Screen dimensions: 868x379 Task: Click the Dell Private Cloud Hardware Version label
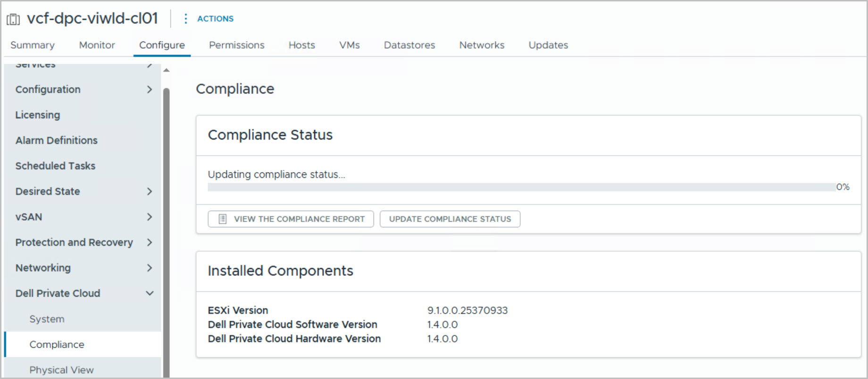(294, 338)
